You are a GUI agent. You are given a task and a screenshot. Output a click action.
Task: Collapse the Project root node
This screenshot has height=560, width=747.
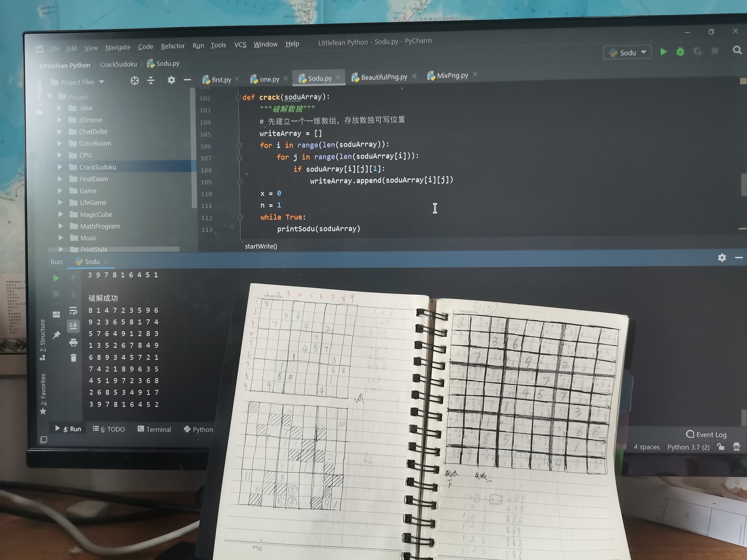click(50, 97)
